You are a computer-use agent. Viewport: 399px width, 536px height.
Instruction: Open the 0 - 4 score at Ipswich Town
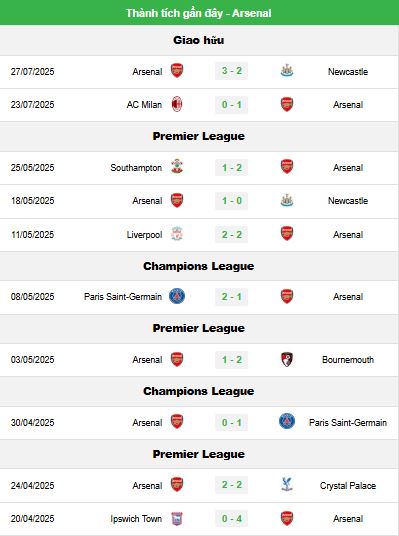tap(231, 518)
